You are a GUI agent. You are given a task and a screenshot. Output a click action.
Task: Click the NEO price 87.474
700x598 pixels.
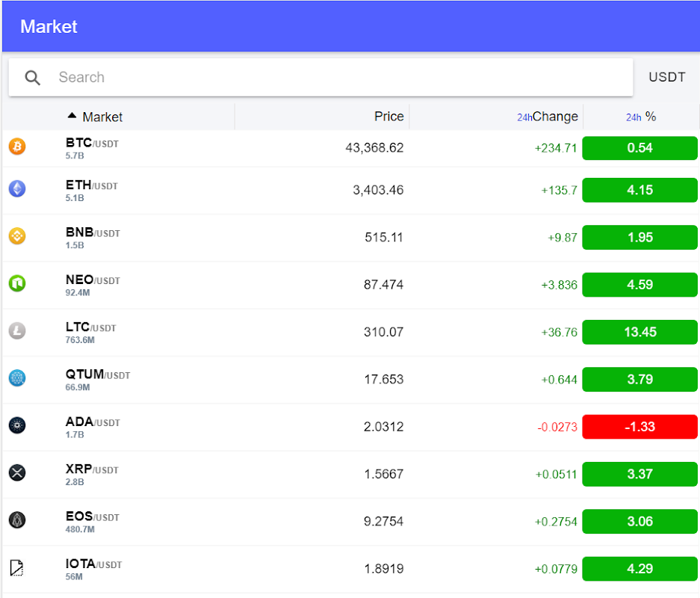click(x=383, y=285)
